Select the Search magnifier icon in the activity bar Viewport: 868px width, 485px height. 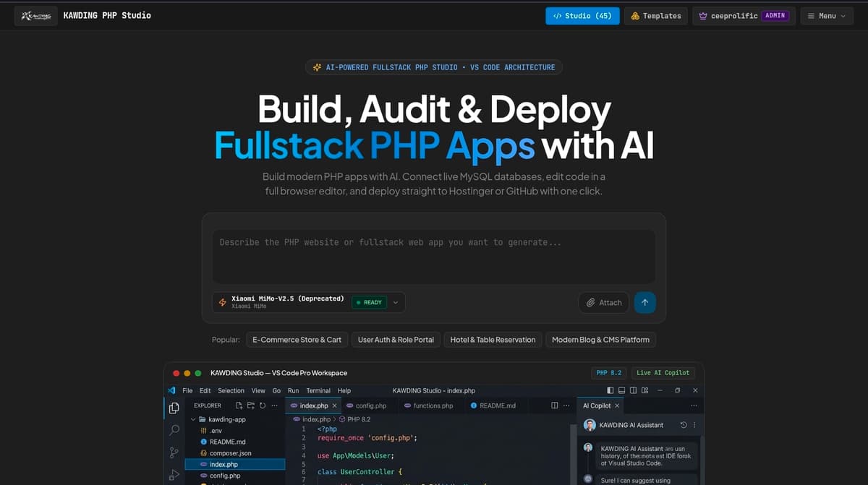click(174, 431)
